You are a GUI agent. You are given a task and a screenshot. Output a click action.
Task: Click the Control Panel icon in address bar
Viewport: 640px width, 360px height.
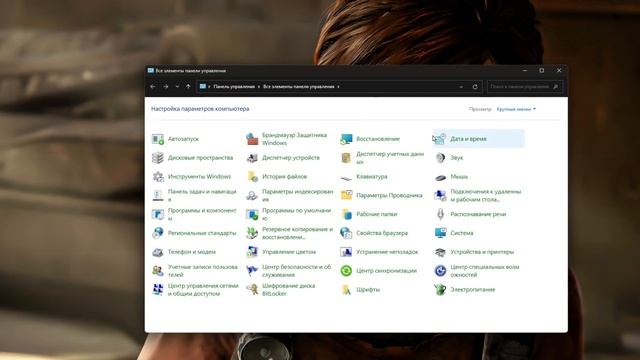(203, 87)
